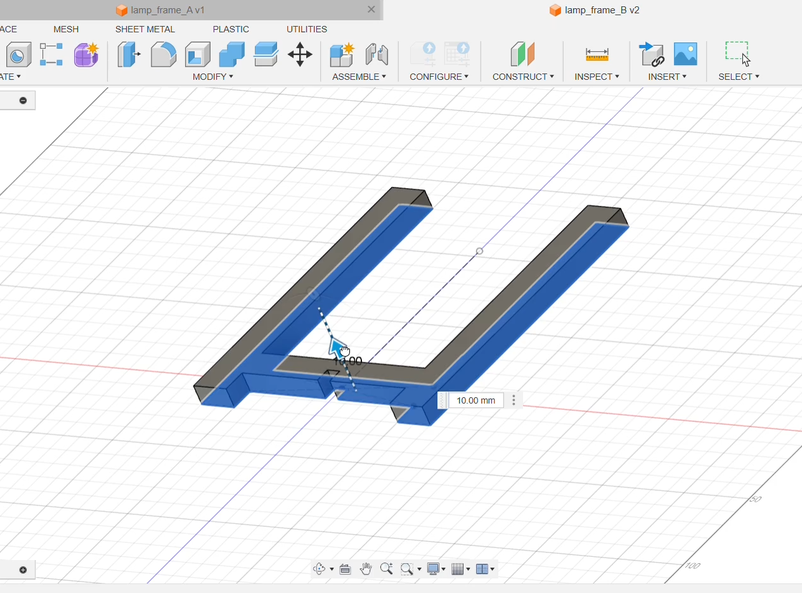Viewport: 802px width, 593px height.
Task: Open the MODIFY dropdown menu
Action: pos(213,76)
